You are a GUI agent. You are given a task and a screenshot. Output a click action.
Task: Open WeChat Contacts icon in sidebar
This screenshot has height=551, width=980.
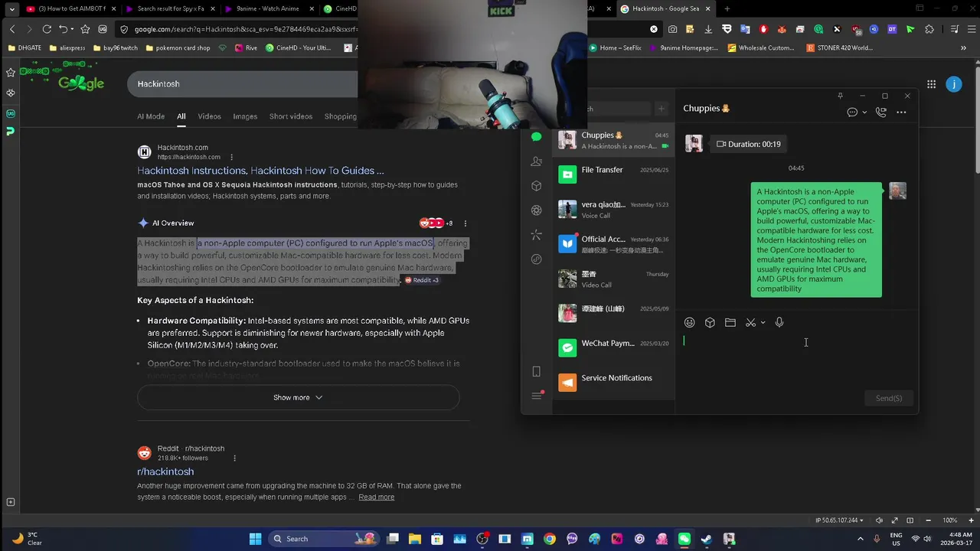click(536, 161)
